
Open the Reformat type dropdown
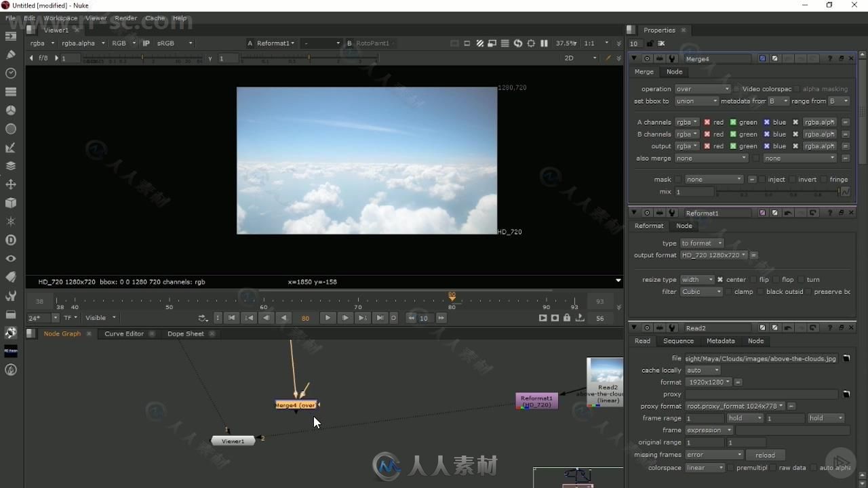(x=702, y=243)
